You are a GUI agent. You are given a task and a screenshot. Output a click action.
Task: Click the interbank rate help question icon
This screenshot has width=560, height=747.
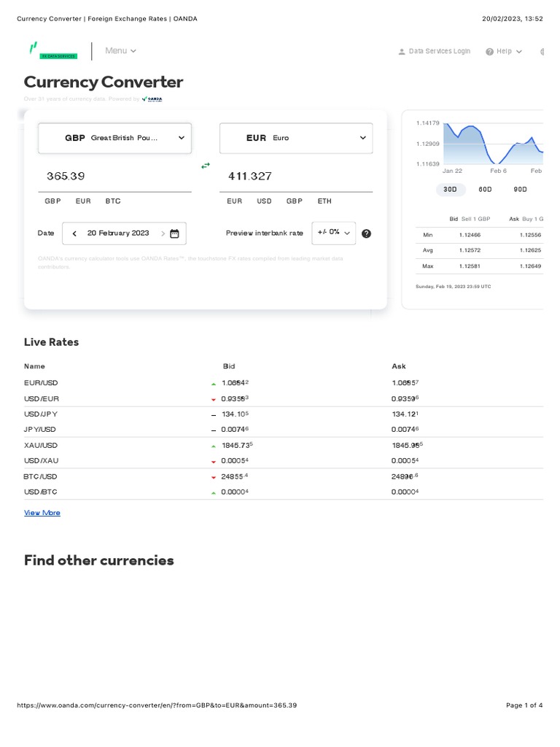pyautogui.click(x=366, y=233)
